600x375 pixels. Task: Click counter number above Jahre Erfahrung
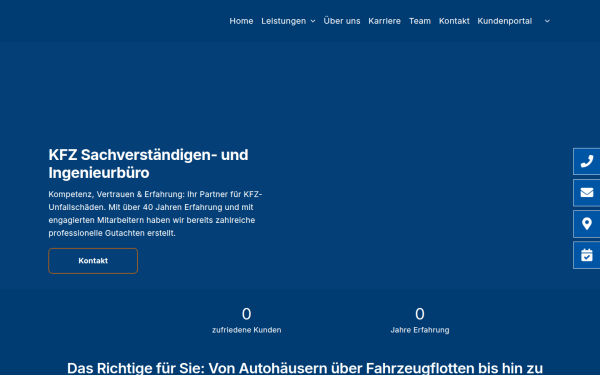(420, 314)
